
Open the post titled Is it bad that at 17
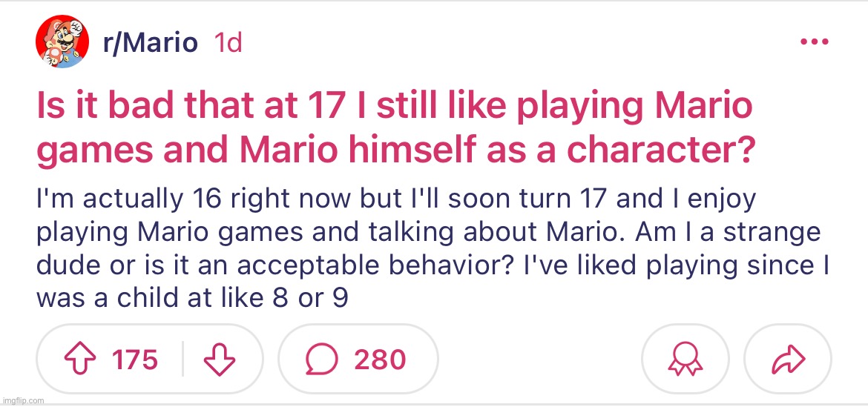pos(395,128)
